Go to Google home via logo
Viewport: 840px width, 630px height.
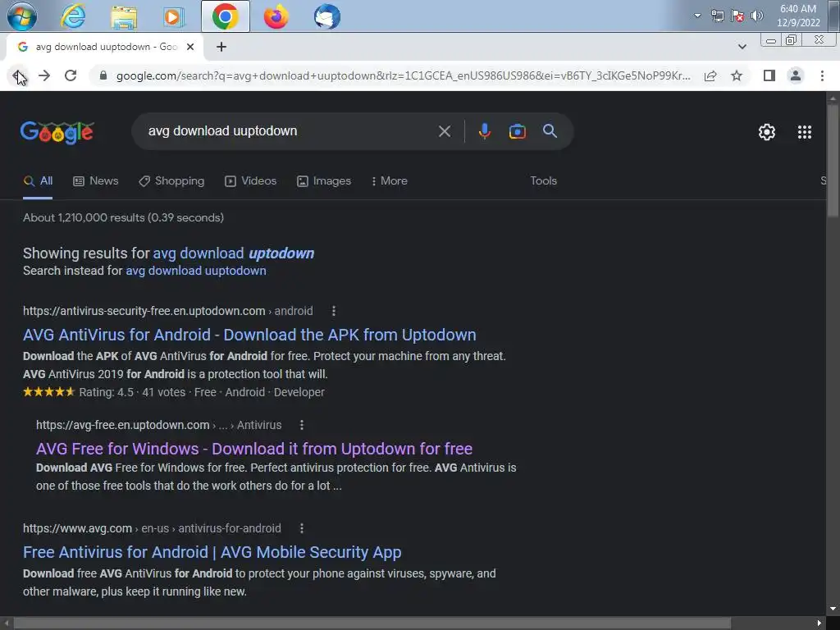point(57,132)
